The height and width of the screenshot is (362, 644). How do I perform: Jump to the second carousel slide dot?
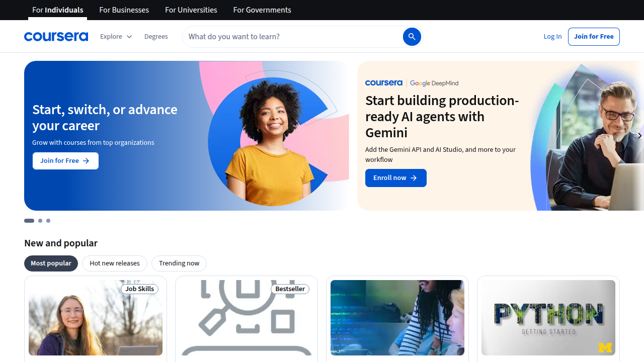[40, 221]
